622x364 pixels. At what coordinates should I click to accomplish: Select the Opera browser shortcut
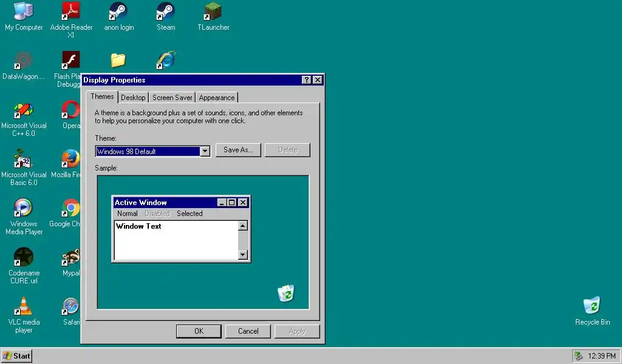click(x=71, y=115)
